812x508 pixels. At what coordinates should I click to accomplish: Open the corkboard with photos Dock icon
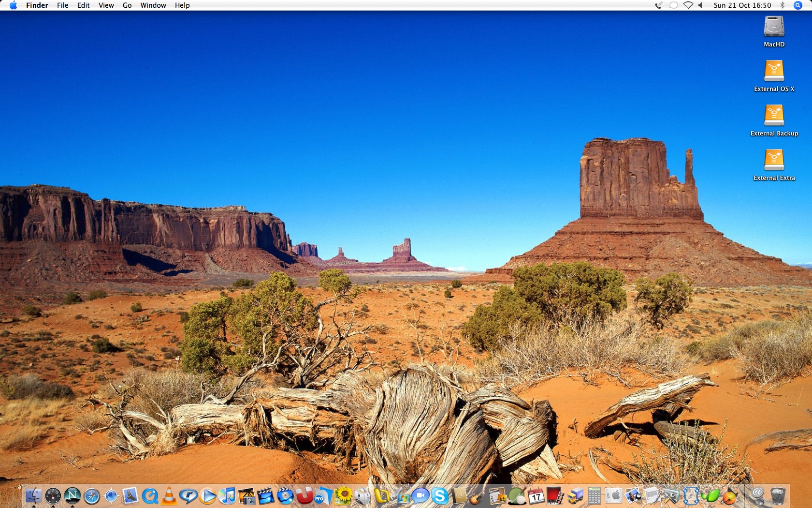point(498,496)
